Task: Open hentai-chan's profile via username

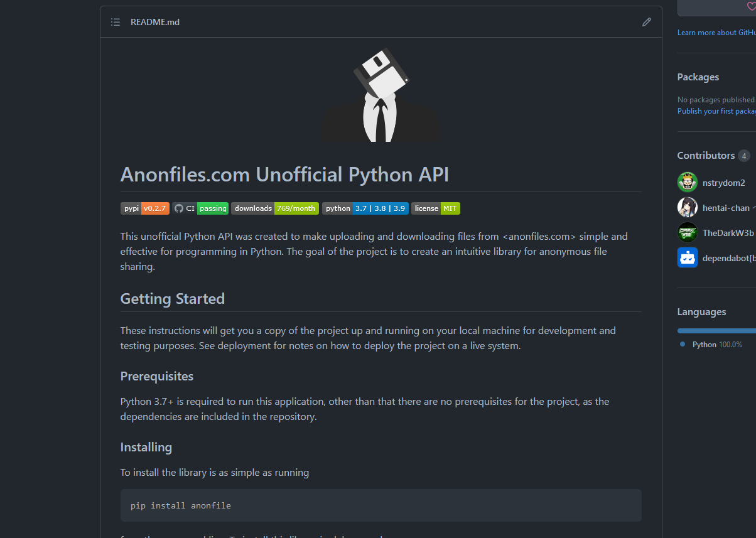Action: tap(725, 208)
